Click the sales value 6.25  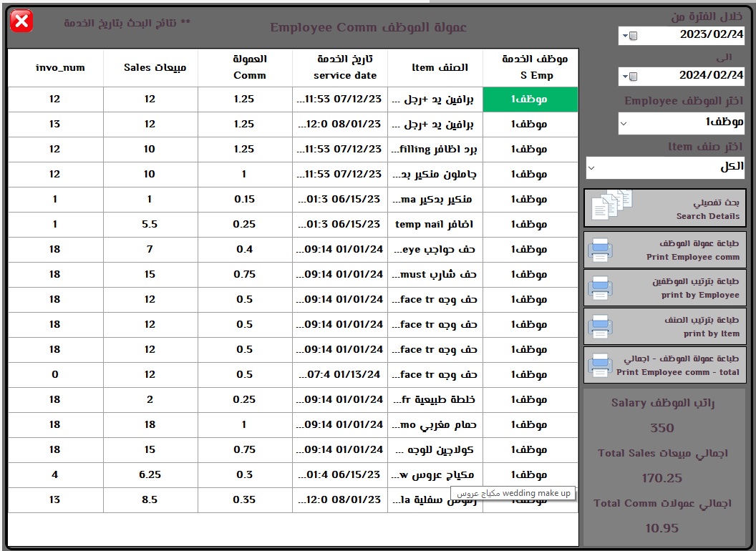click(150, 475)
